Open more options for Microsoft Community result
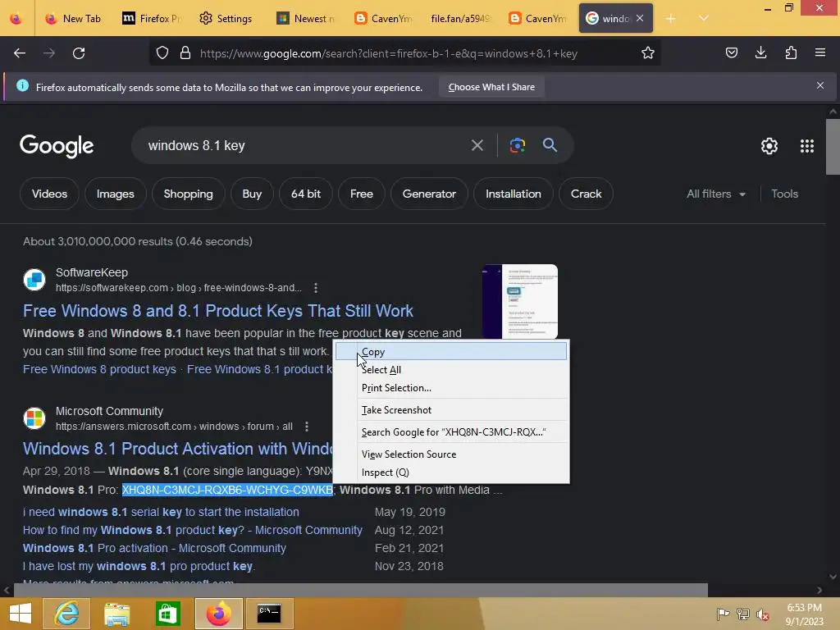This screenshot has width=840, height=630. [307, 427]
